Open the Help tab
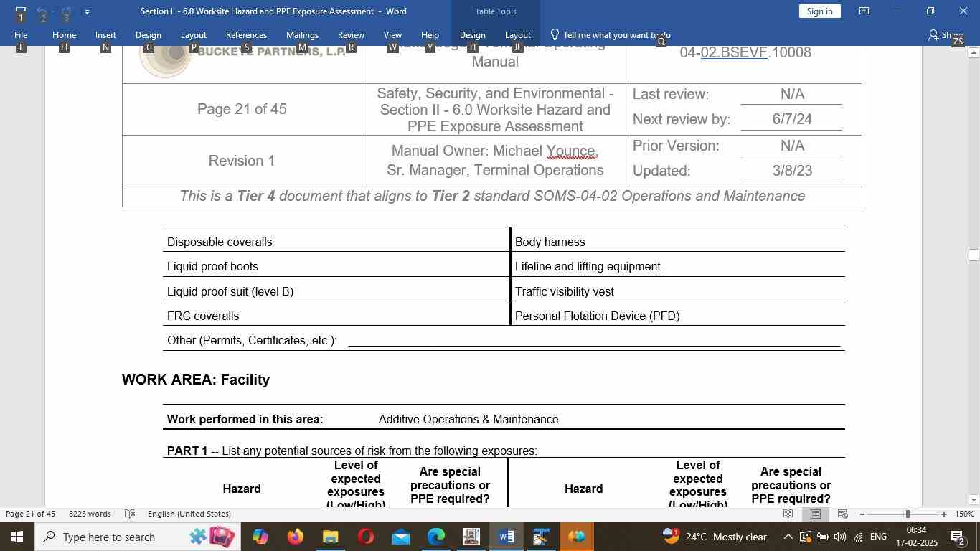The height and width of the screenshot is (551, 980). 430,34
